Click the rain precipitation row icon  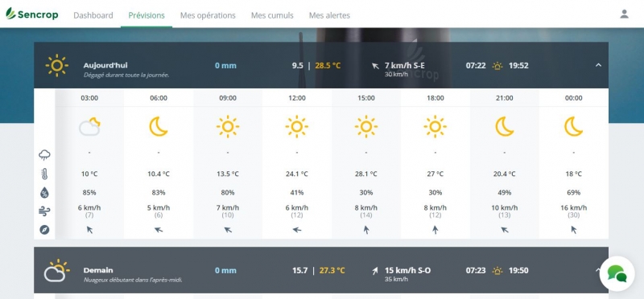pos(44,154)
